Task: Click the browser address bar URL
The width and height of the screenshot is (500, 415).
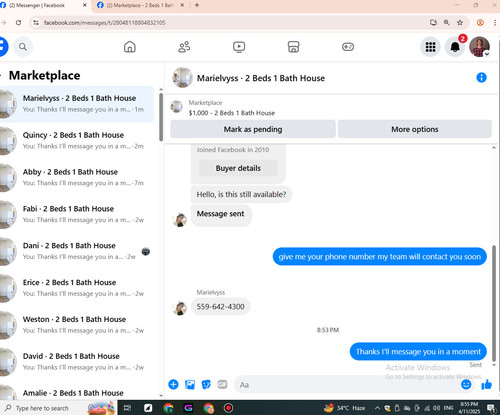Action: point(104,23)
